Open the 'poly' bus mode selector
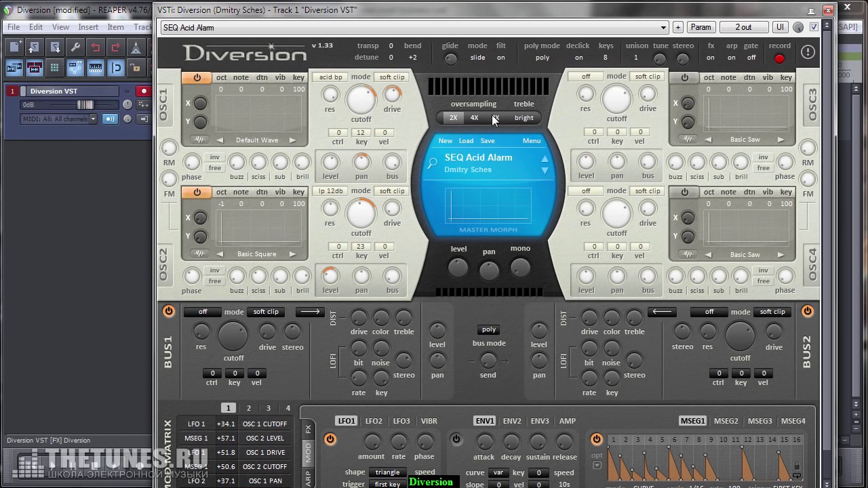 pyautogui.click(x=489, y=329)
